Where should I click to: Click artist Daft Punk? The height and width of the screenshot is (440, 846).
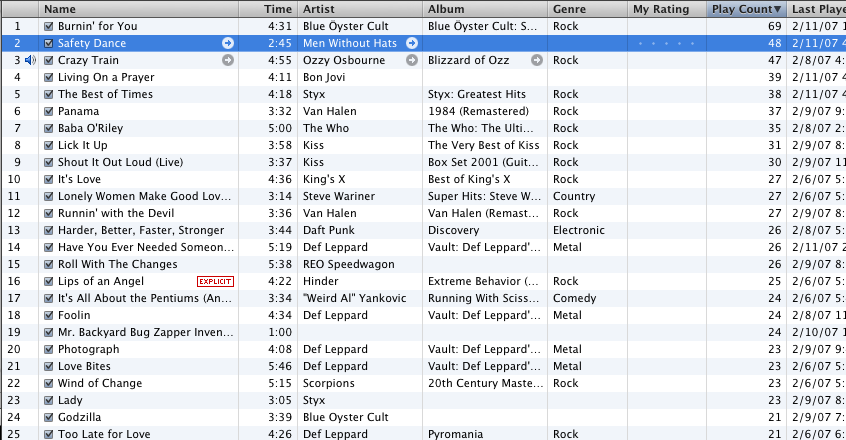(329, 230)
